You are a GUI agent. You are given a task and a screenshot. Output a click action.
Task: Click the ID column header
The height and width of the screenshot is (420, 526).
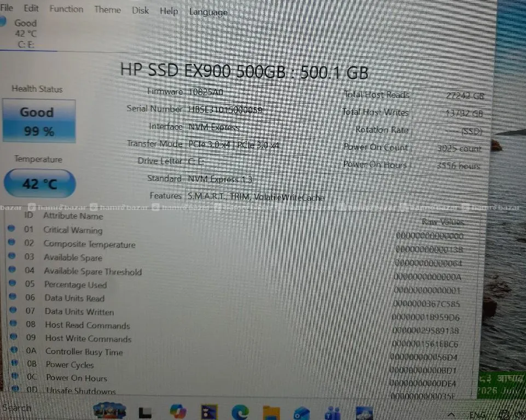pyautogui.click(x=28, y=215)
